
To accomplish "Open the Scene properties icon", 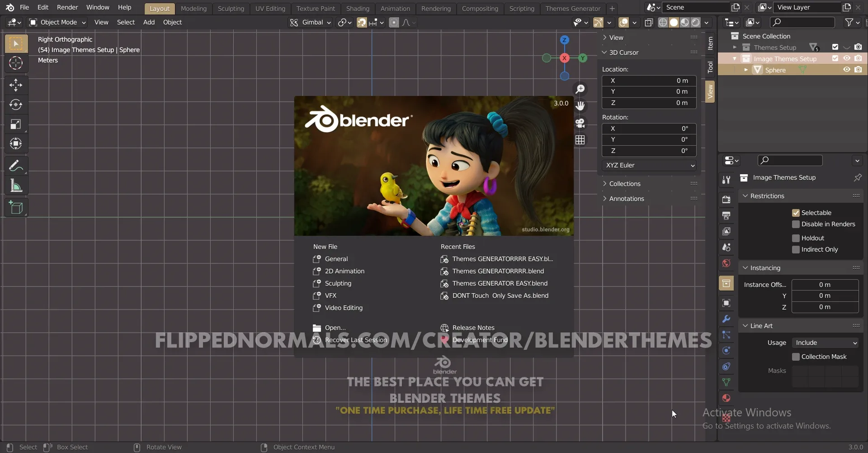I will [726, 247].
